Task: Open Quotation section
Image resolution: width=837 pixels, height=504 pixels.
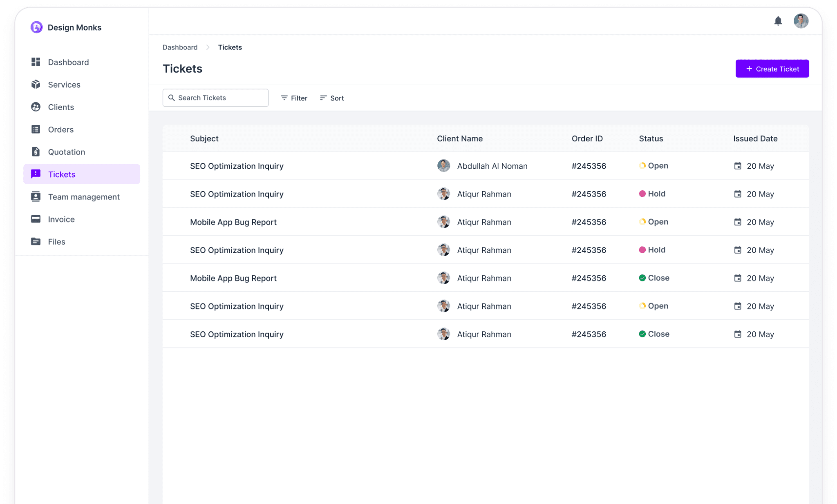Action: tap(82, 152)
